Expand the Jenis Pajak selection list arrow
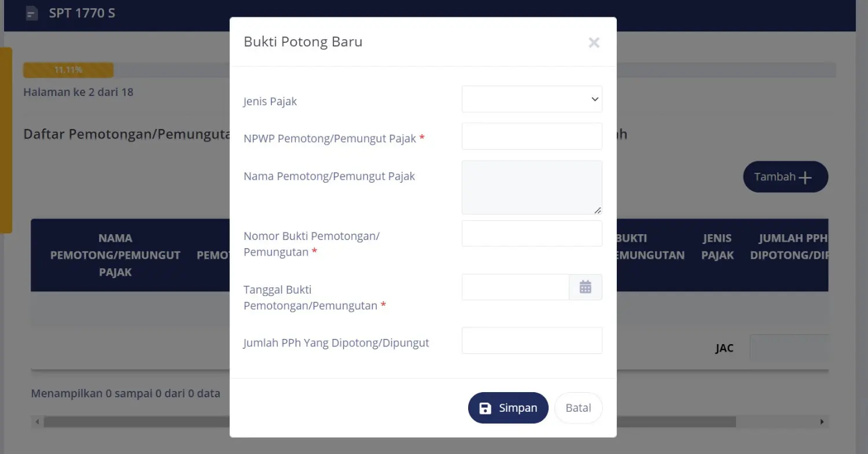 pos(594,99)
